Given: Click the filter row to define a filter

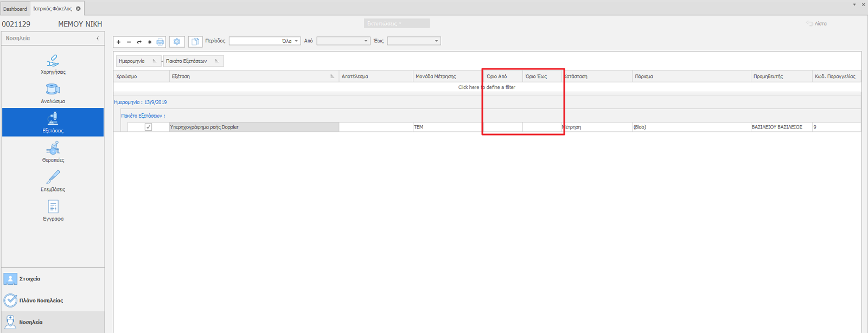Looking at the screenshot, I should (x=487, y=87).
